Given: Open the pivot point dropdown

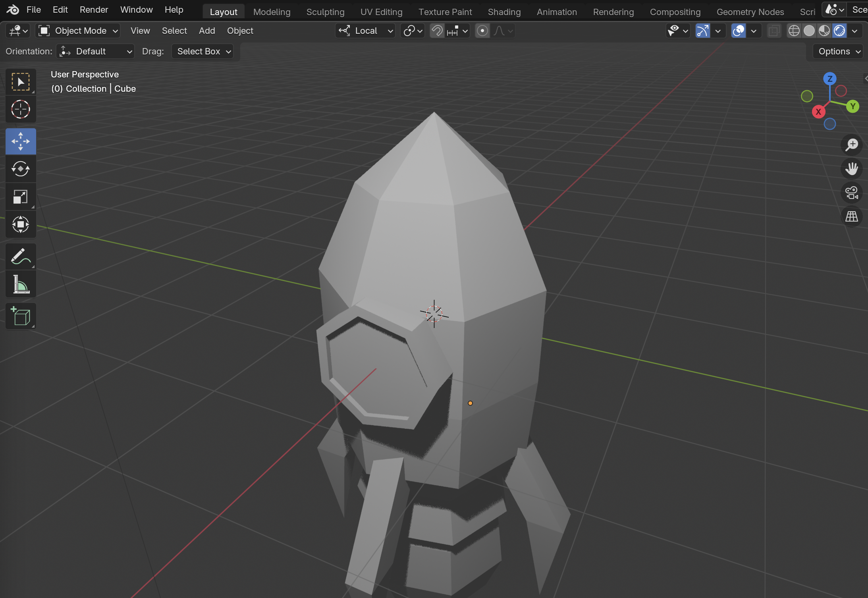Looking at the screenshot, I should click(413, 31).
